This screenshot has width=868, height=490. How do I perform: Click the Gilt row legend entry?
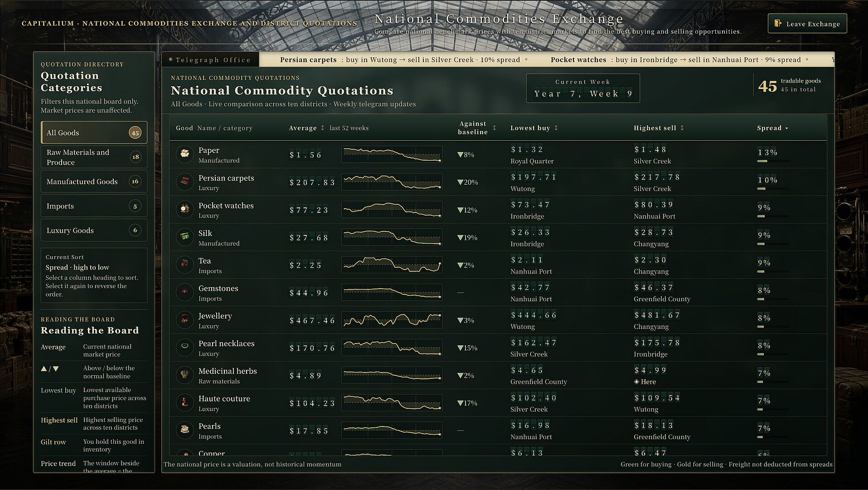coord(94,445)
